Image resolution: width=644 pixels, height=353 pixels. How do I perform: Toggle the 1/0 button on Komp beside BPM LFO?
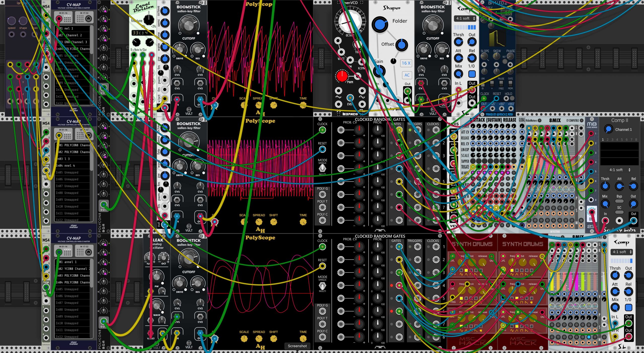[472, 74]
